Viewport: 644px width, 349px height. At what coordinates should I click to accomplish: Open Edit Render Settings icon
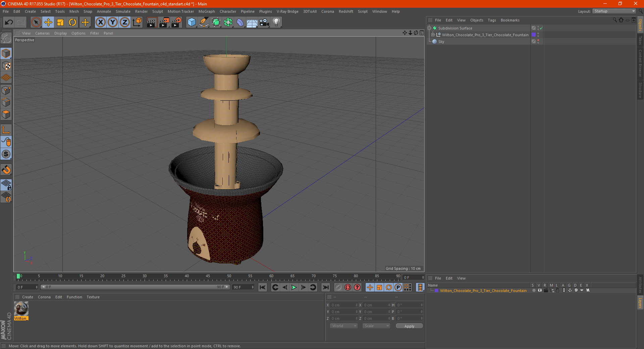point(176,22)
